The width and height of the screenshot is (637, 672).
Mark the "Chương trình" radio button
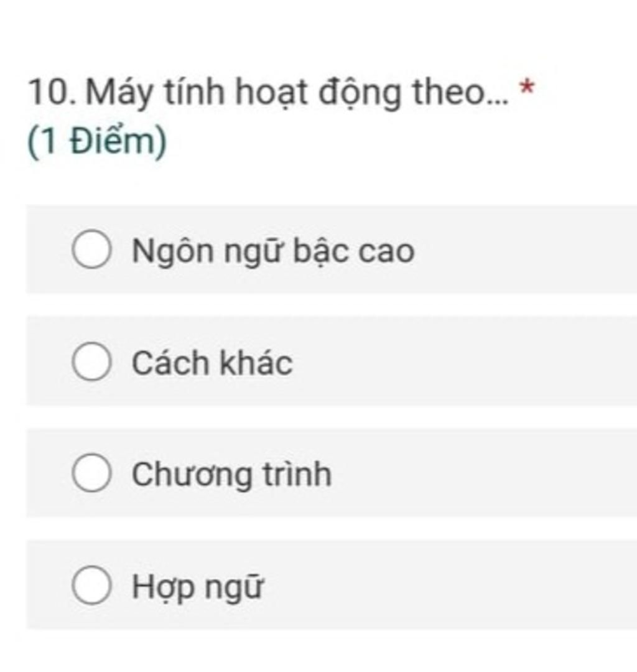[x=91, y=473]
